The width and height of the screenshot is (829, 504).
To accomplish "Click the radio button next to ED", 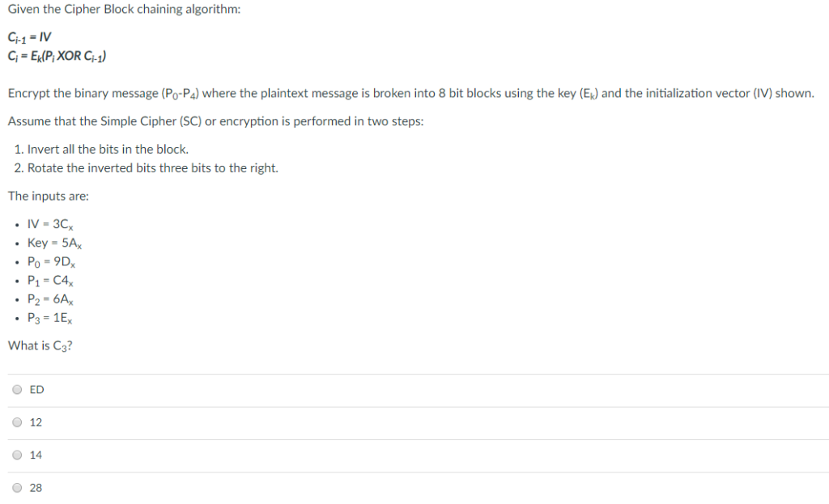I will point(17,389).
